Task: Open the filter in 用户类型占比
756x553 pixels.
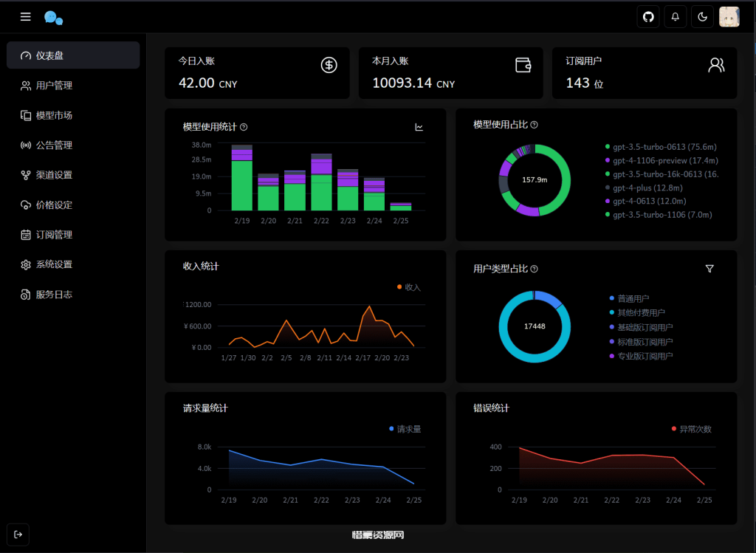Action: [x=709, y=269]
